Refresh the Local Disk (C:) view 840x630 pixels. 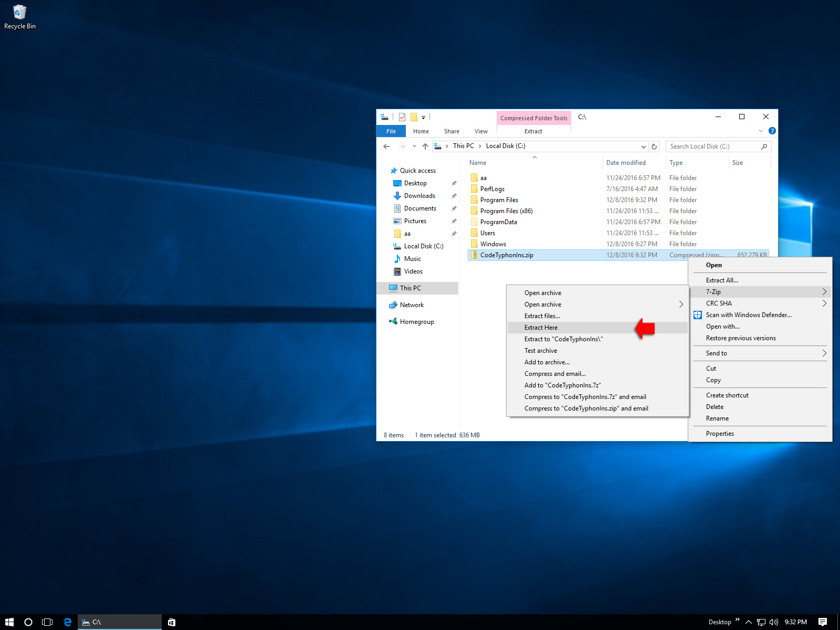click(x=654, y=146)
